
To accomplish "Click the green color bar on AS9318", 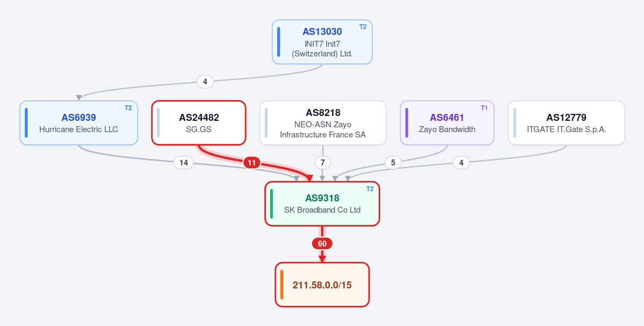I will pos(271,204).
